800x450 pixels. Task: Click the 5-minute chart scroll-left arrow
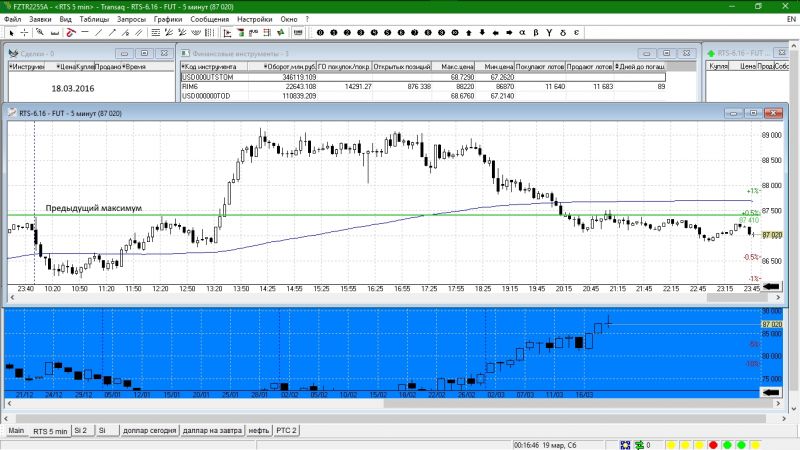point(12,297)
